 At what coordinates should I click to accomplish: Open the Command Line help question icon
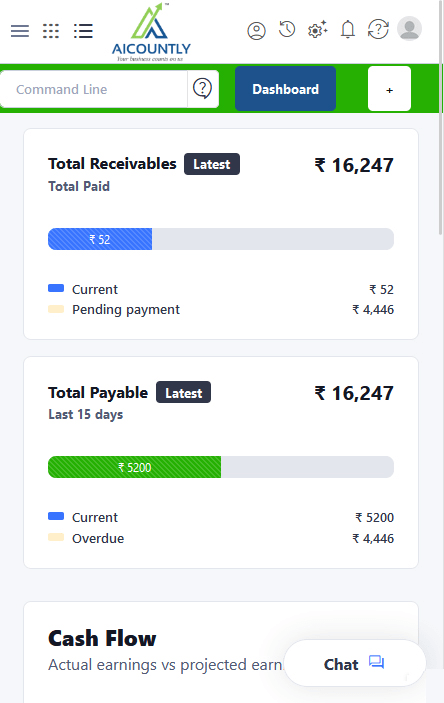point(203,89)
